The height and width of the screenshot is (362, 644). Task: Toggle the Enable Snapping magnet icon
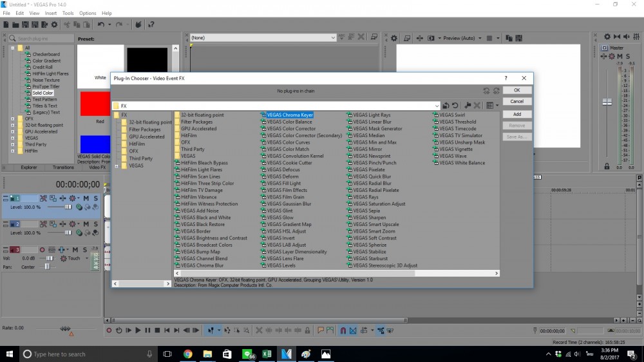343,330
